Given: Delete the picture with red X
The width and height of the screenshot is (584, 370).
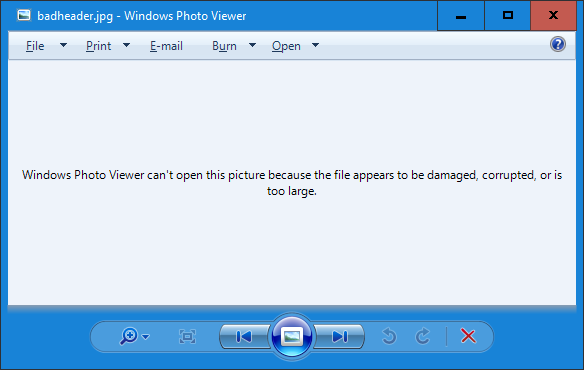Looking at the screenshot, I should point(468,336).
